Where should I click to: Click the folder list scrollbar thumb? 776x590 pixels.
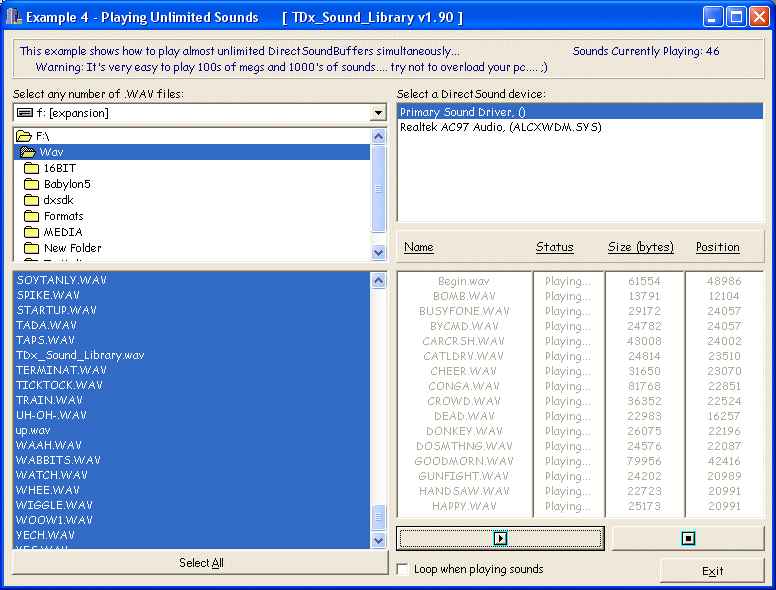[379, 189]
